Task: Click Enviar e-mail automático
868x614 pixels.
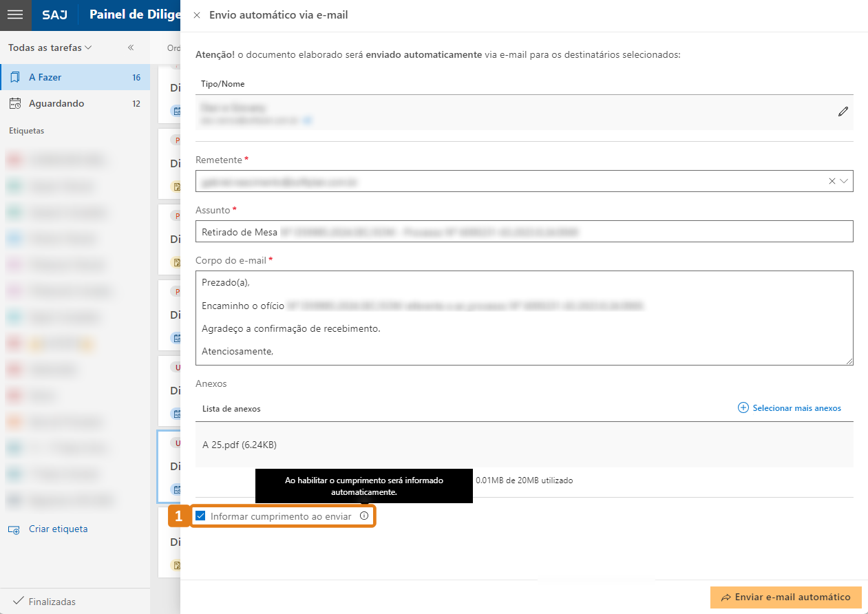Action: click(x=785, y=597)
